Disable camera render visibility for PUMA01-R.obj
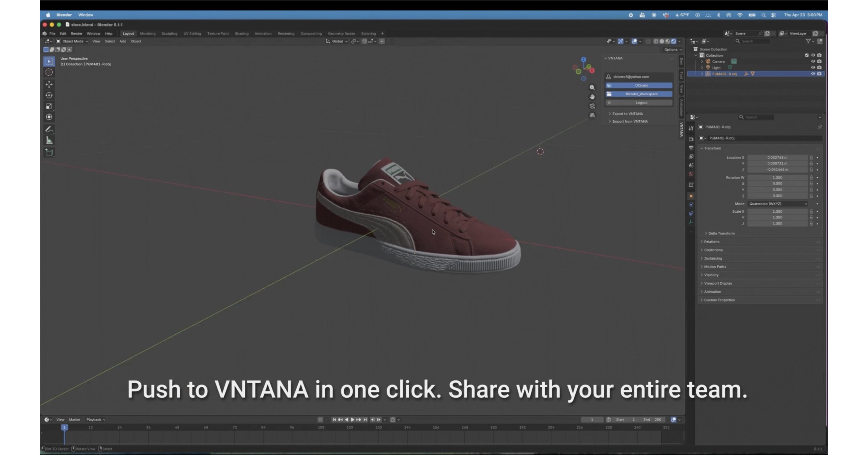The width and height of the screenshot is (868, 455). click(x=819, y=74)
